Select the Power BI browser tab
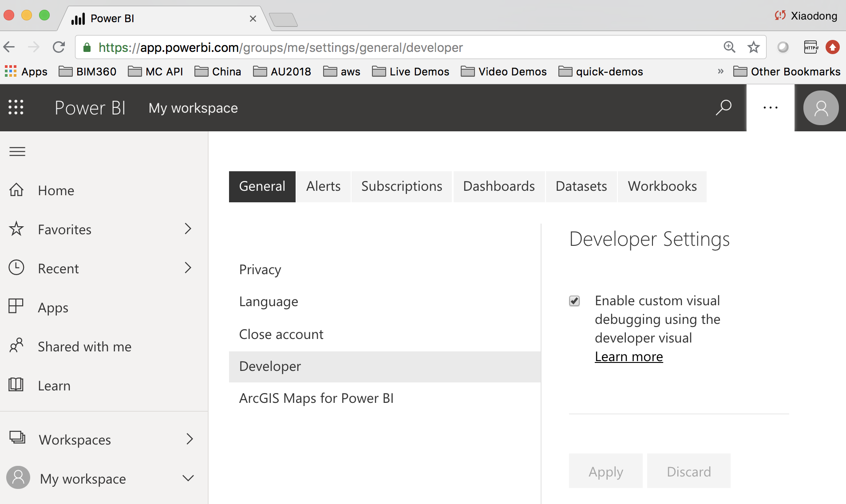Screen dimensions: 846x504 point(163,19)
